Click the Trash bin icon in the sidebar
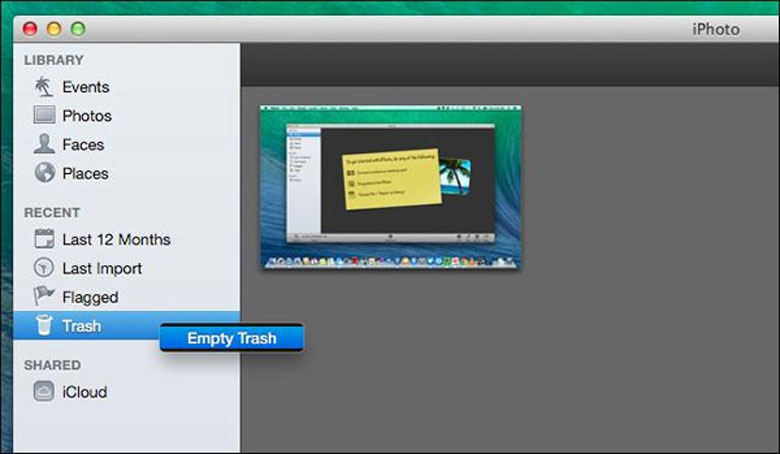 43,325
